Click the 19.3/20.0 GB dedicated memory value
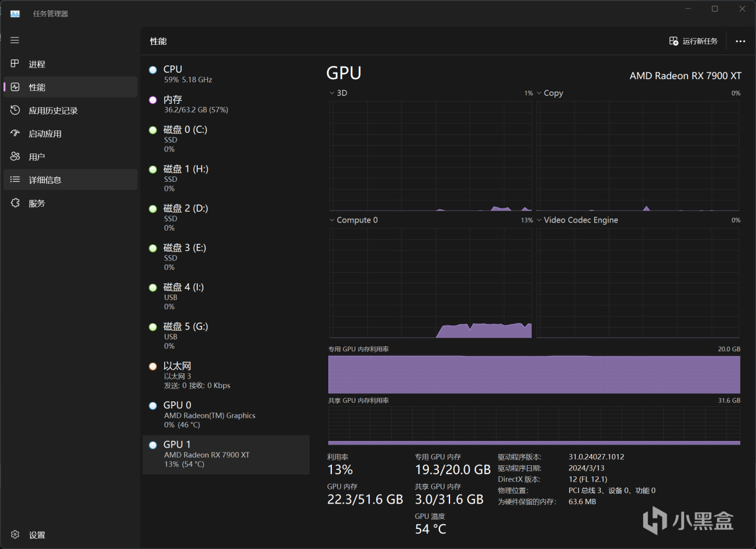The height and width of the screenshot is (549, 756). coord(453,470)
